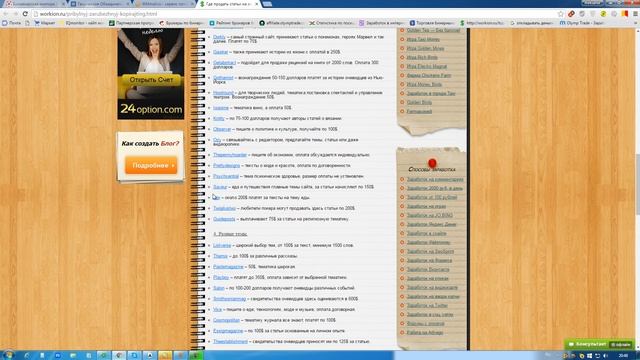Open the 'Listverse' link
Viewport: 640px width, 360px height.
point(222,246)
